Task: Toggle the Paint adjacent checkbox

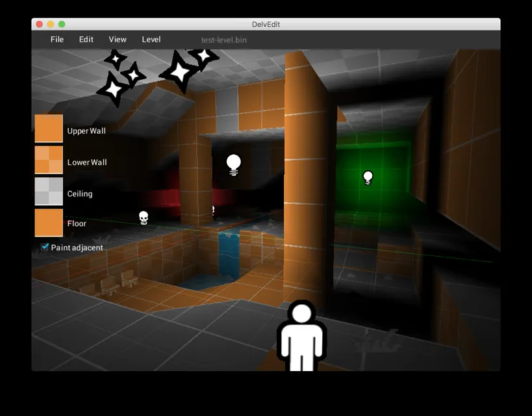Action: (x=45, y=247)
